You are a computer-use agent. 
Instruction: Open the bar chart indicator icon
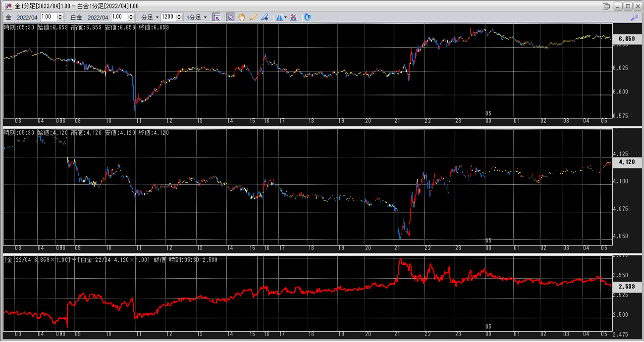pyautogui.click(x=279, y=17)
